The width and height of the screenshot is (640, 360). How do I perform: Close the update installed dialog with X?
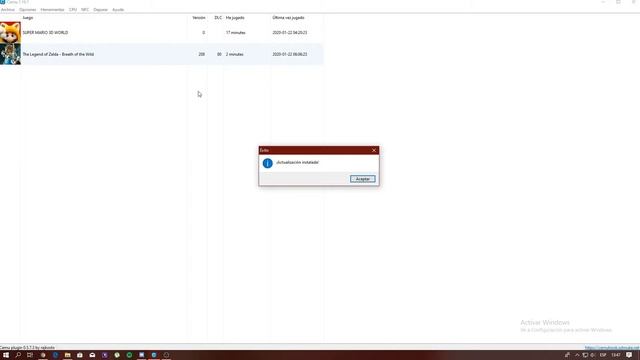click(374, 150)
